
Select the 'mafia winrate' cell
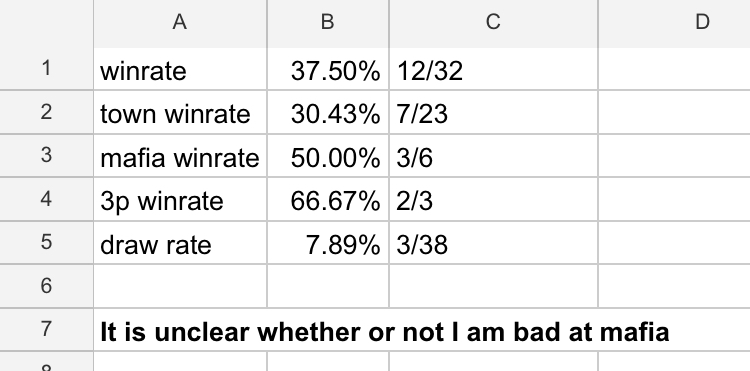tap(180, 156)
